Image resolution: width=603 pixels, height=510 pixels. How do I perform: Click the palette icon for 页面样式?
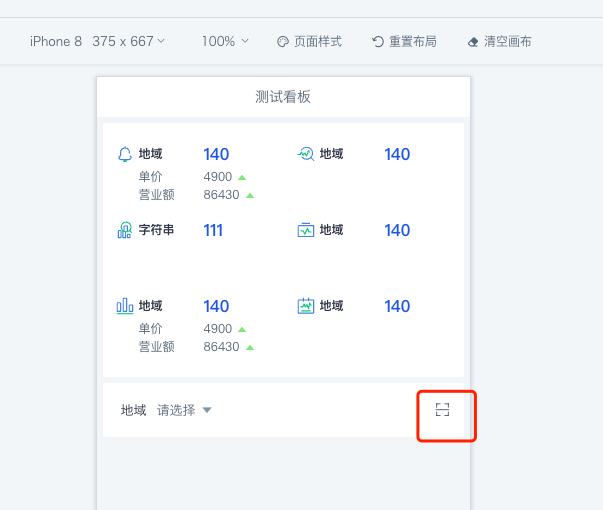[x=283, y=42]
